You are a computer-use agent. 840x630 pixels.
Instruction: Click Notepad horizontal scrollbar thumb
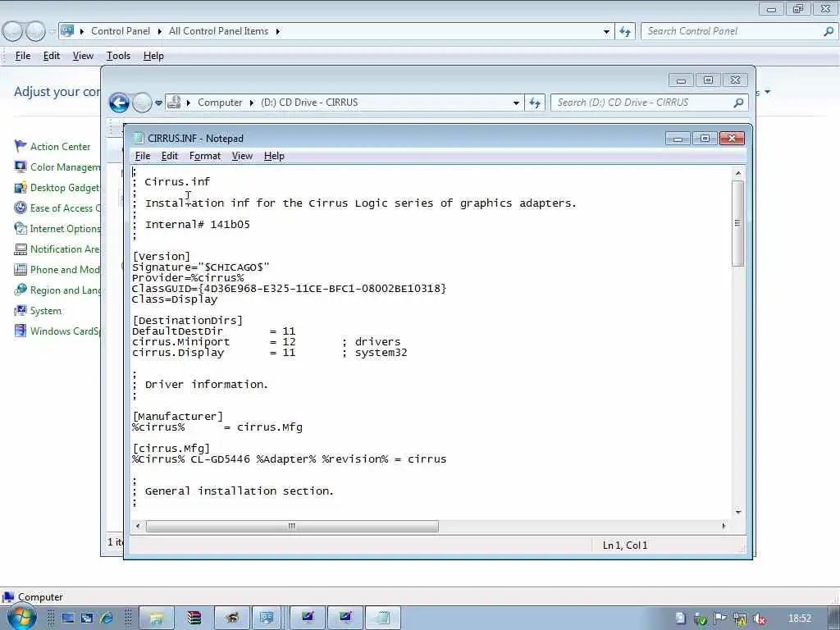(292, 526)
